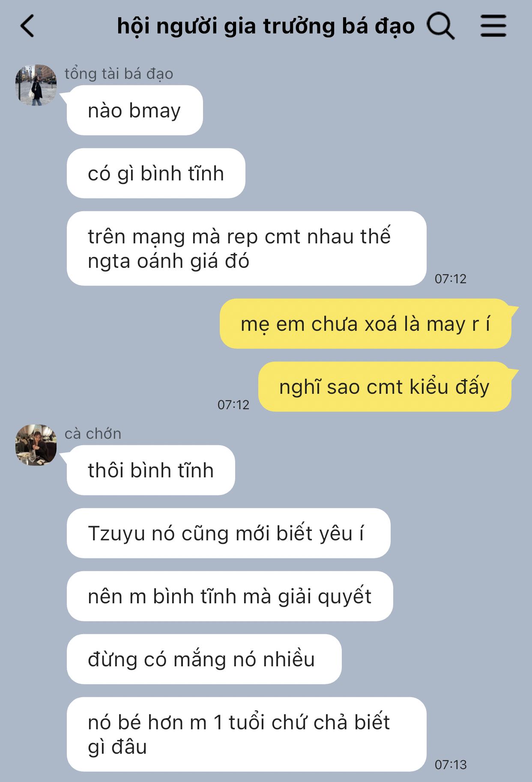This screenshot has width=532, height=782.
Task: Go back using the left chevron arrow
Action: click(27, 26)
